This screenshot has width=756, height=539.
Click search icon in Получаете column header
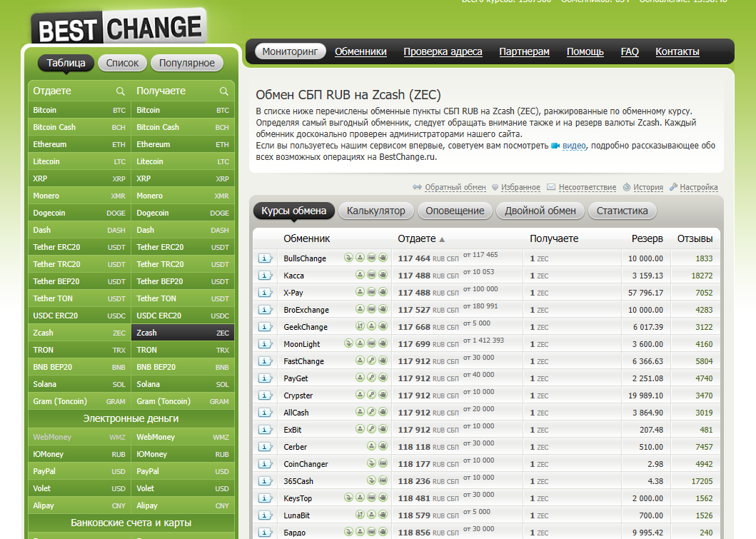pos(223,91)
